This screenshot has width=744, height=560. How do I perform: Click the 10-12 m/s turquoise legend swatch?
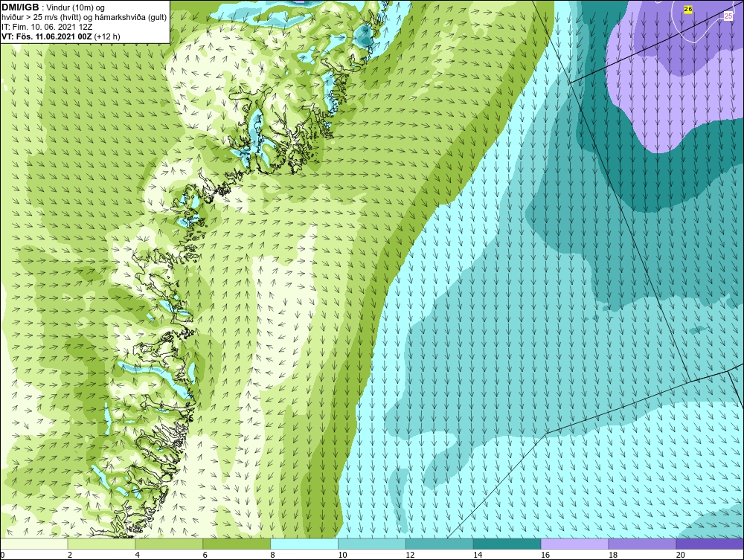(x=372, y=544)
